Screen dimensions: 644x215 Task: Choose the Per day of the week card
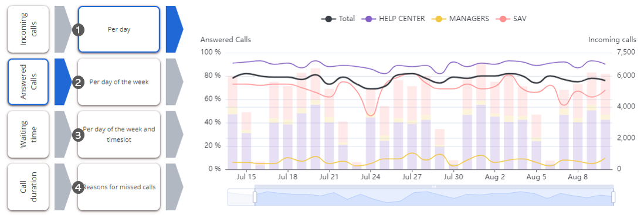pos(118,81)
